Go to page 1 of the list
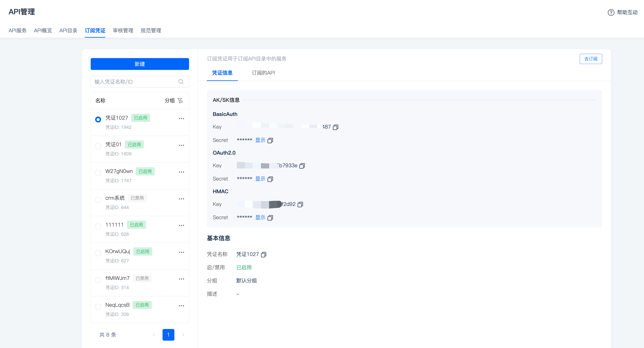This screenshot has width=644, height=348. click(x=168, y=335)
